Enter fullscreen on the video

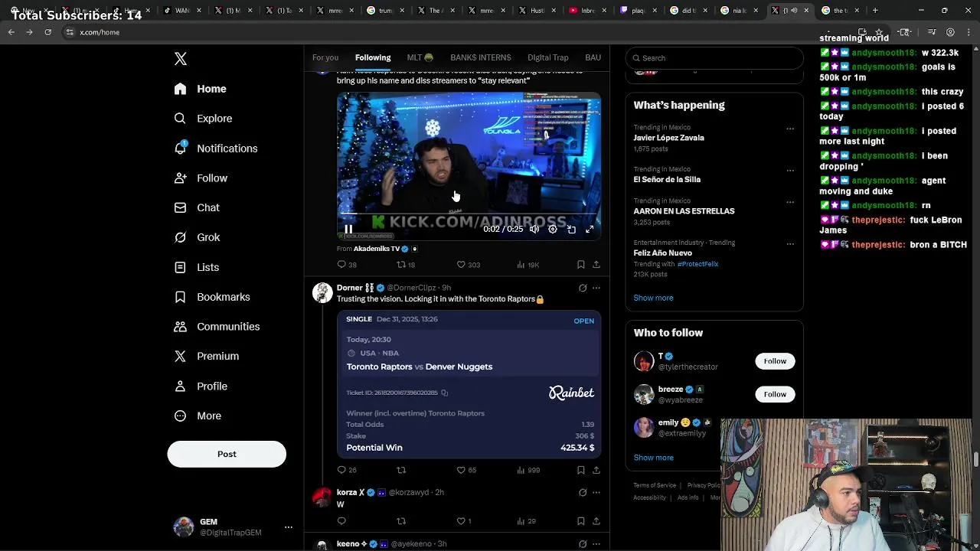coord(590,229)
